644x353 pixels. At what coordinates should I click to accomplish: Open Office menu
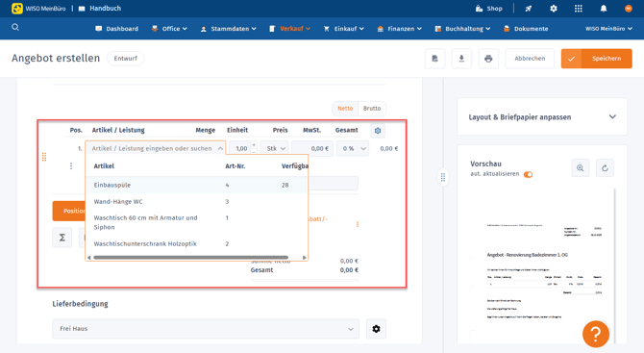pyautogui.click(x=169, y=29)
